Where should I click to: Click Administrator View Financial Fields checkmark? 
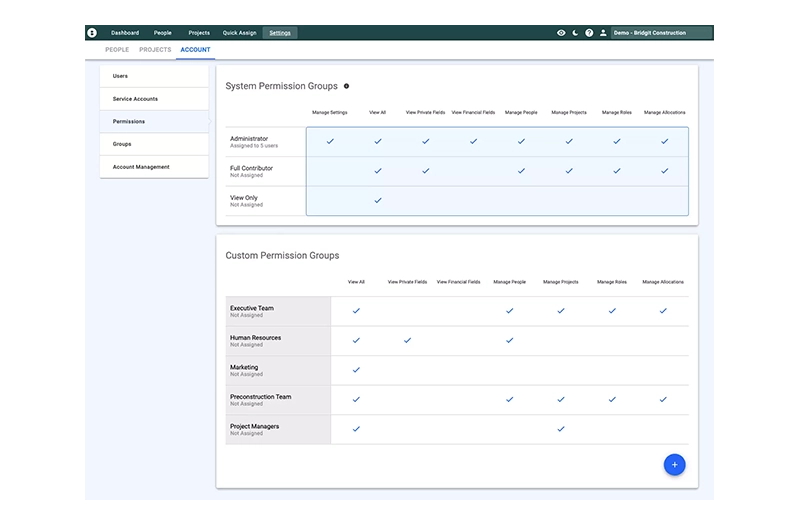tap(473, 141)
